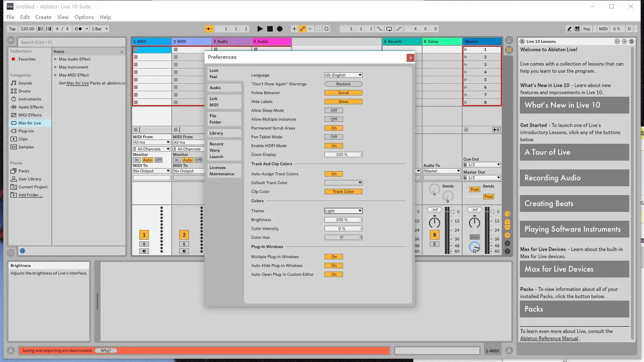Image resolution: width=644 pixels, height=362 pixels.
Task: Switch to Arrangement View selector icon
Action: point(509,40)
